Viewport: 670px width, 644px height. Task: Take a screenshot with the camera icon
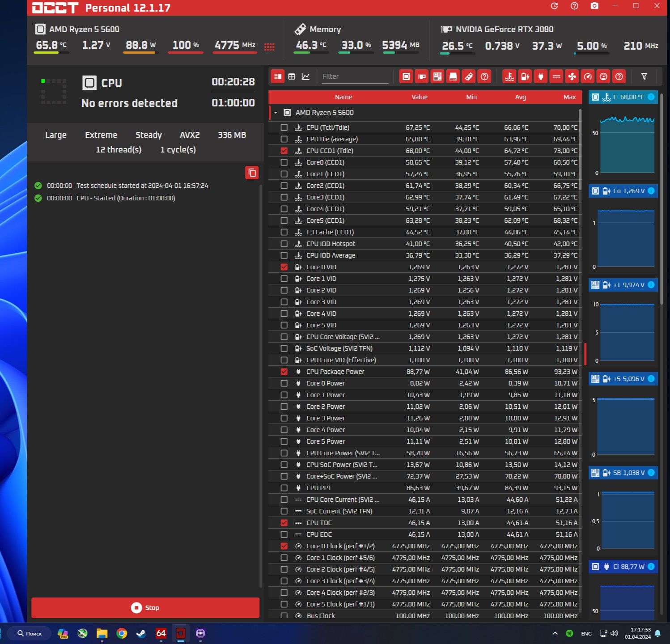tap(594, 6)
